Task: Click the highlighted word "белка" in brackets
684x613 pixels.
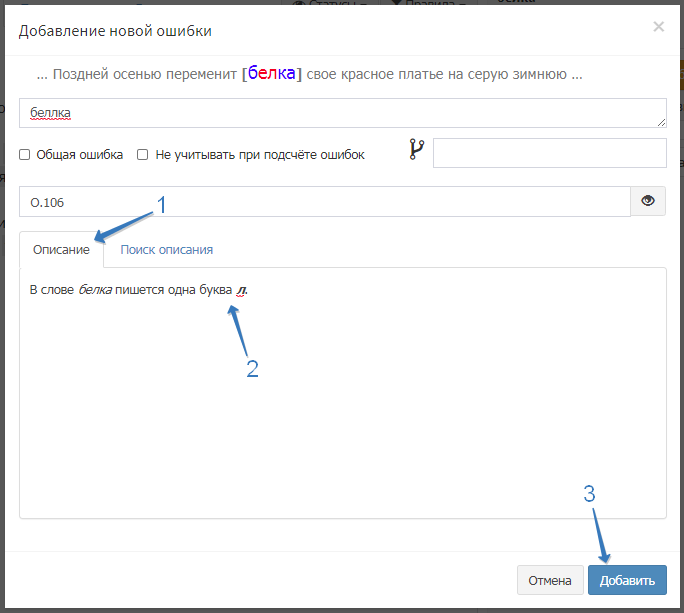Action: click(270, 74)
